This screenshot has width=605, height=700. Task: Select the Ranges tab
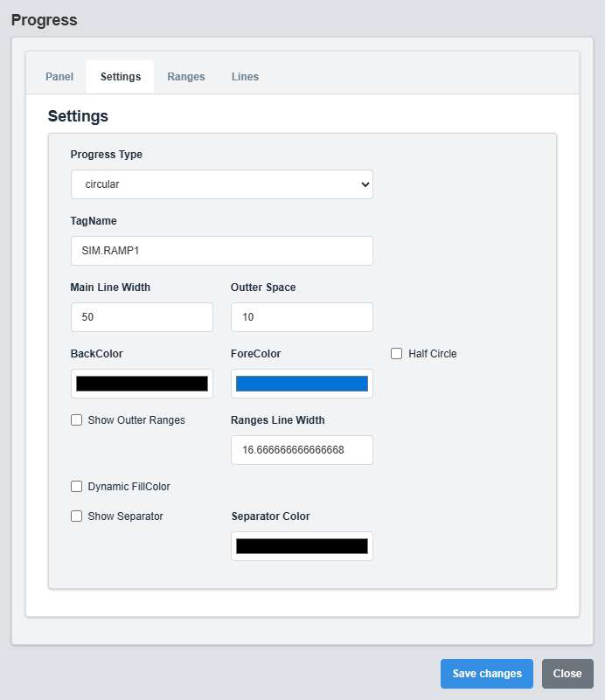click(185, 77)
